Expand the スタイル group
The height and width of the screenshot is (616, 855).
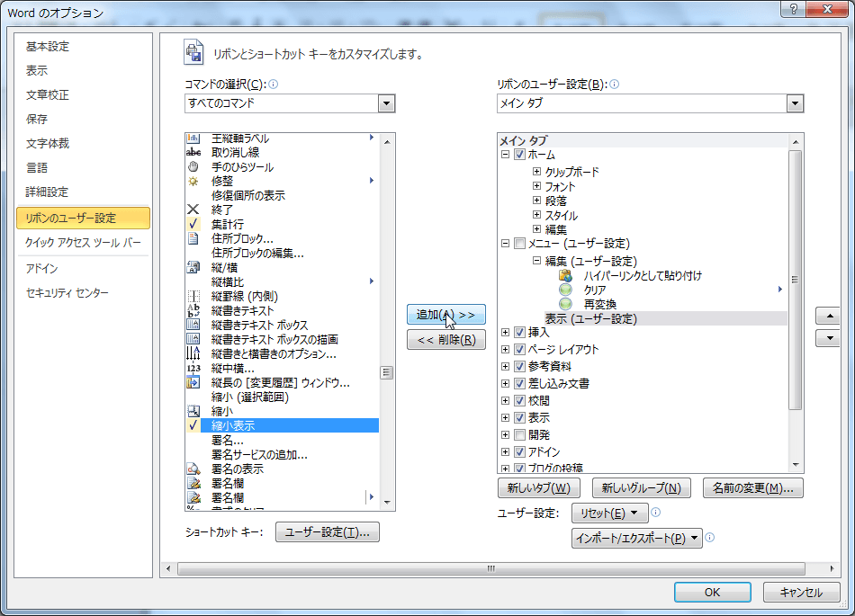536,215
